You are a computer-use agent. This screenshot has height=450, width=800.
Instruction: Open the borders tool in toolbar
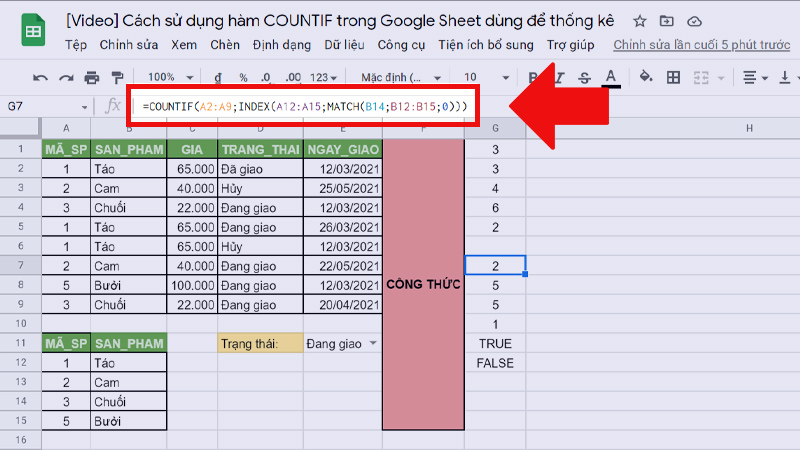coord(673,77)
